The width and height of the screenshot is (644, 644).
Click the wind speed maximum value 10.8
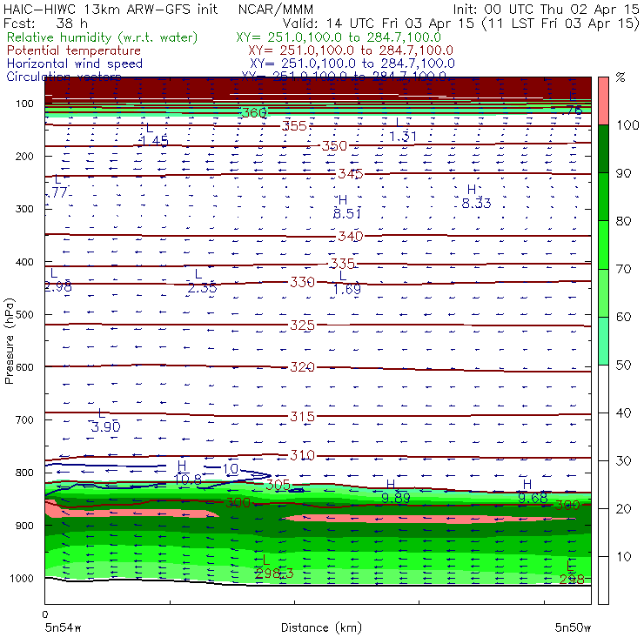click(x=188, y=480)
